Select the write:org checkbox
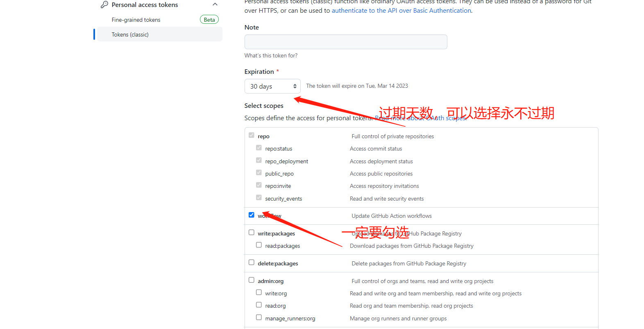The width and height of the screenshot is (644, 329). point(259,292)
